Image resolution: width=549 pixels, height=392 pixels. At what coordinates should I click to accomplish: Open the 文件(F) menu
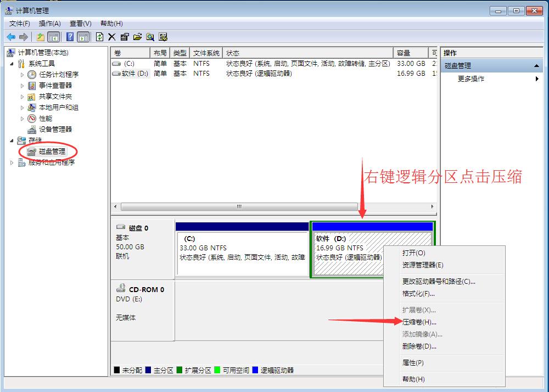click(x=20, y=24)
